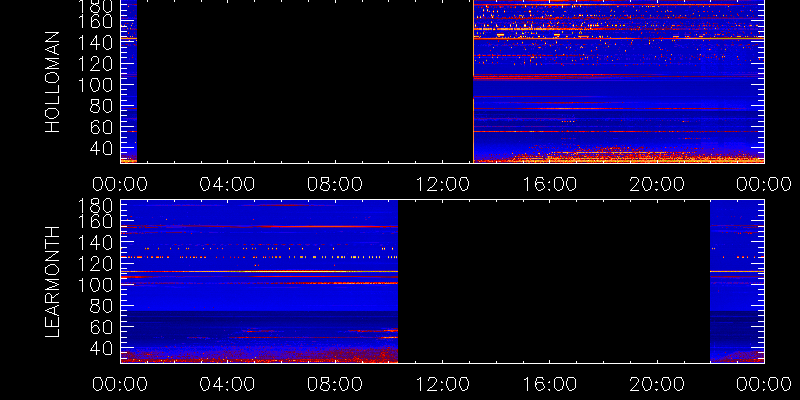
Task: Click the 80 frequency tick on Holloman axis
Action: coord(102,106)
